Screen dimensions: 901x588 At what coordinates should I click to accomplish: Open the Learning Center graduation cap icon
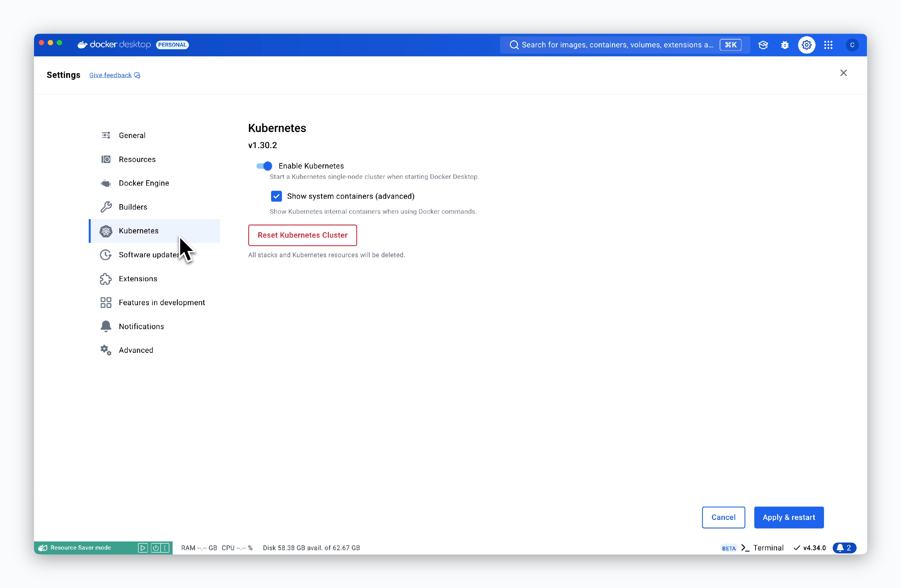(x=763, y=45)
